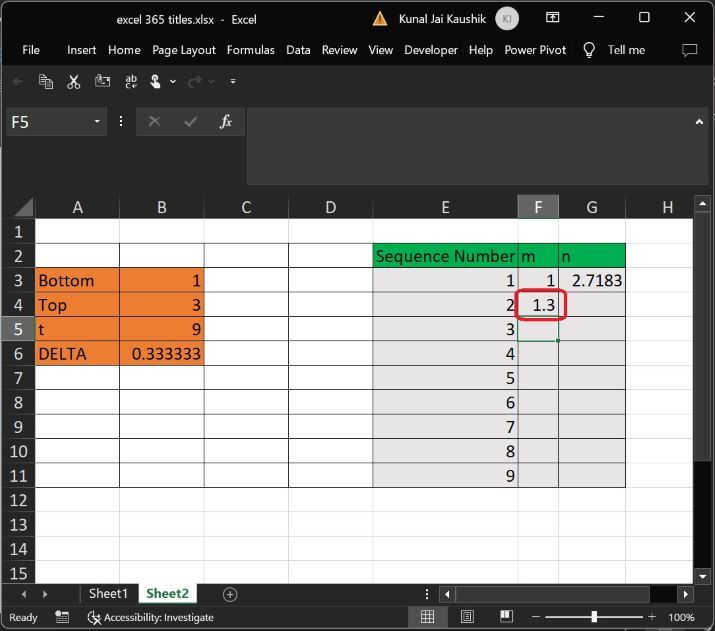Image resolution: width=715 pixels, height=631 pixels.
Task: Select cell F4 containing 1.3
Action: pos(538,305)
